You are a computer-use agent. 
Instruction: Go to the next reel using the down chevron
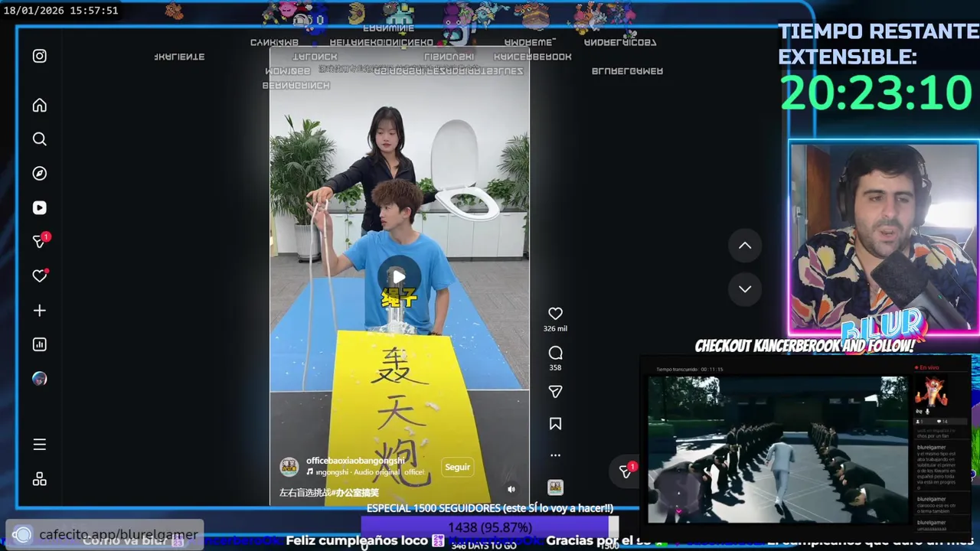click(x=745, y=289)
